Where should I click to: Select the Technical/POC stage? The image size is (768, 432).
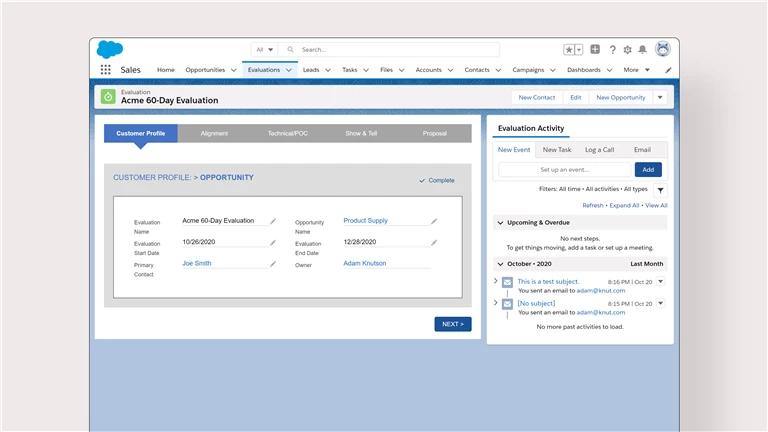[288, 133]
